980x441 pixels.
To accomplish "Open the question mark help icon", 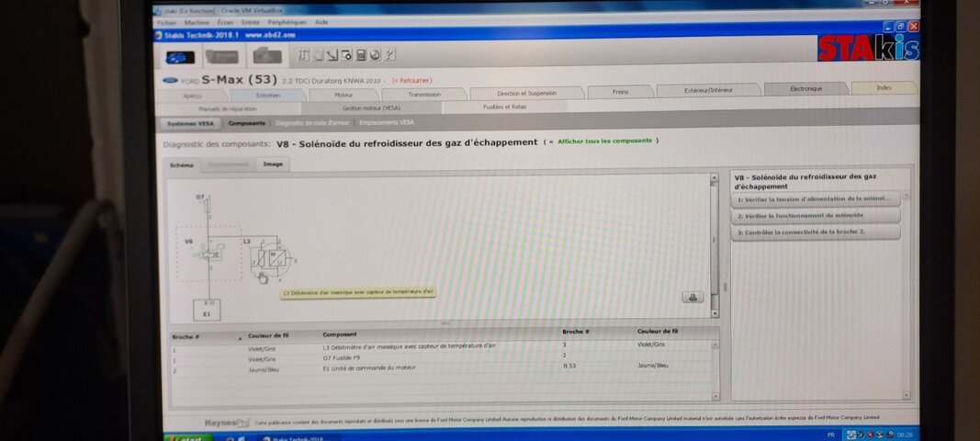I will 389,55.
